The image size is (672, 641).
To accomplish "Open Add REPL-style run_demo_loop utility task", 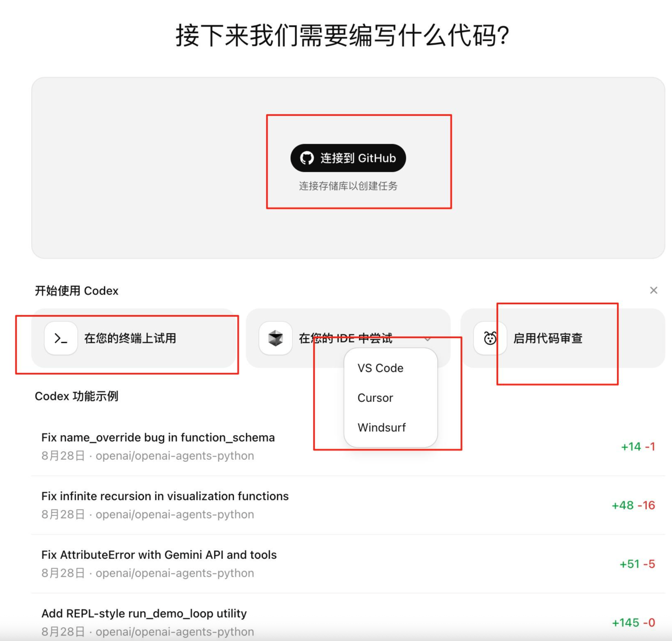I will [144, 613].
